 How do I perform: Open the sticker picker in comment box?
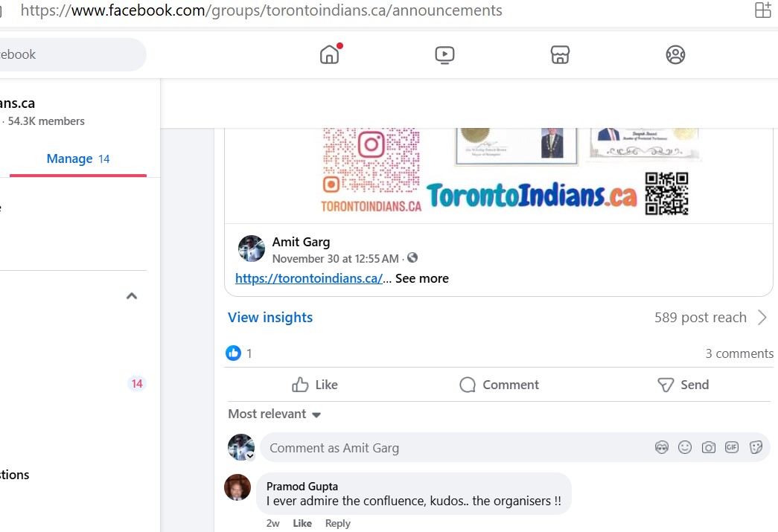pos(756,447)
